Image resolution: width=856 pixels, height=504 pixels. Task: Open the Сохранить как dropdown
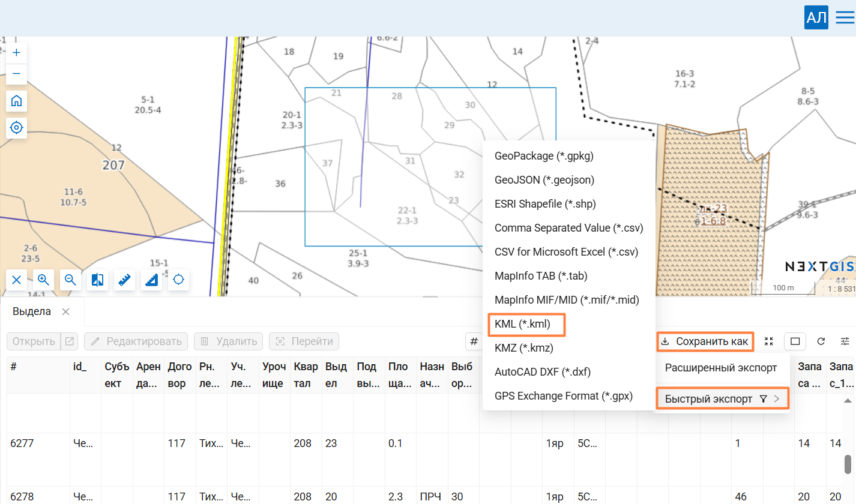[x=705, y=341]
